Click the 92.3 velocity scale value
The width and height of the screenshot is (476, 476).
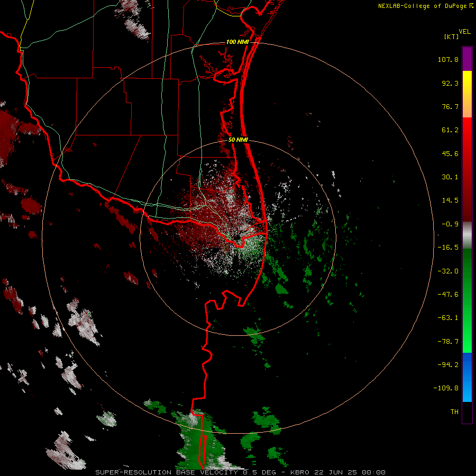[x=450, y=83]
